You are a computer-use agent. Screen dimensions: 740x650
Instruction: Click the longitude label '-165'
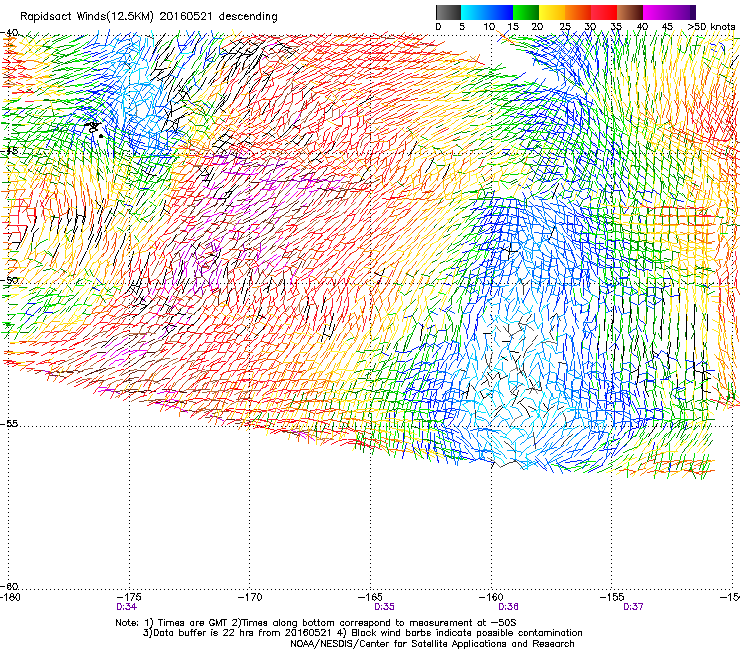pyautogui.click(x=370, y=597)
